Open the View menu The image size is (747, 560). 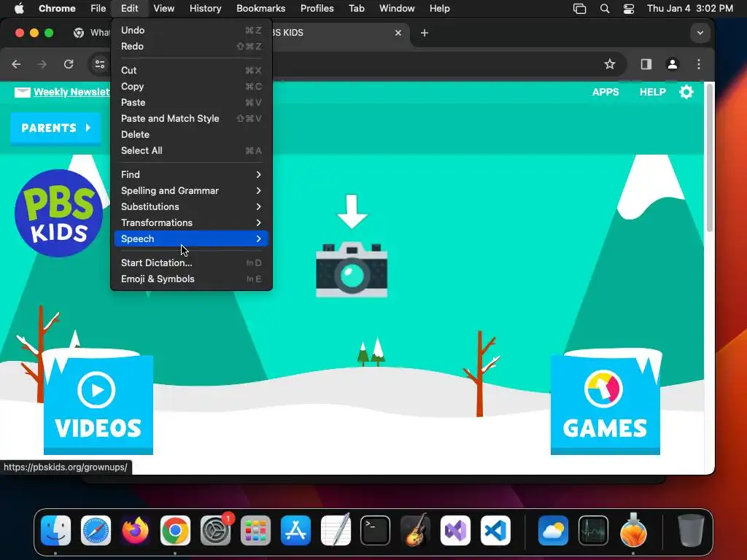click(x=163, y=9)
